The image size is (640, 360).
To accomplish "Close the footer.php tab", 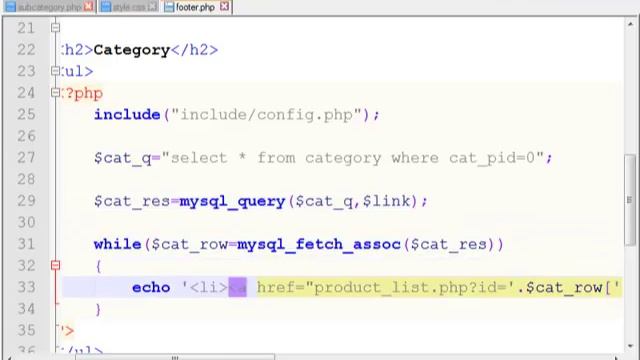I will click(x=224, y=7).
